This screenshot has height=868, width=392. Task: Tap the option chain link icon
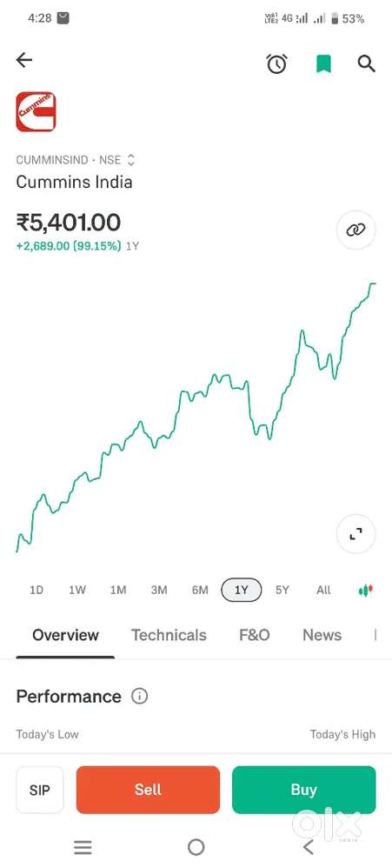[356, 230]
